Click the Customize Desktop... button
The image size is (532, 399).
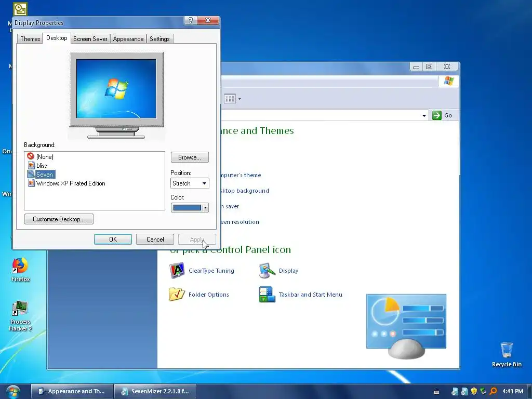tap(59, 219)
